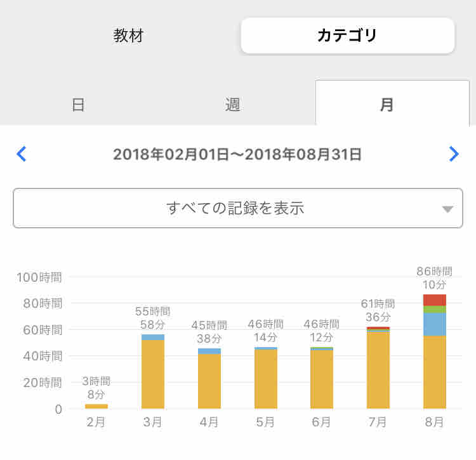
Task: Tap the 7月 orange bar segment
Action: point(378,370)
